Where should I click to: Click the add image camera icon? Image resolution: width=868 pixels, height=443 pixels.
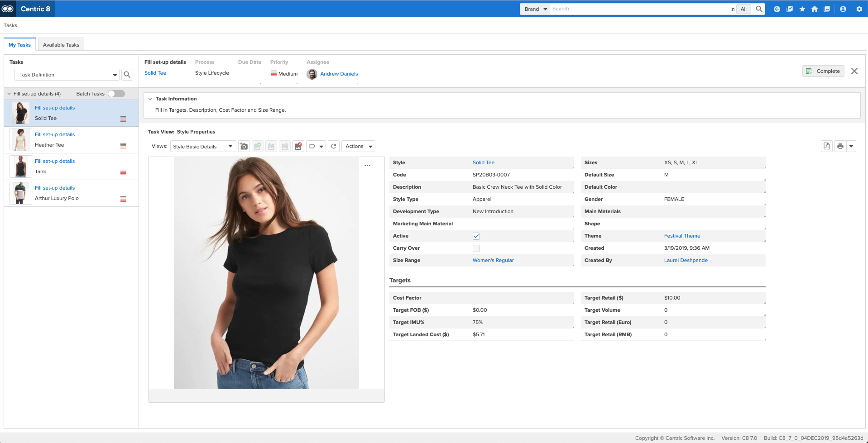click(x=244, y=146)
